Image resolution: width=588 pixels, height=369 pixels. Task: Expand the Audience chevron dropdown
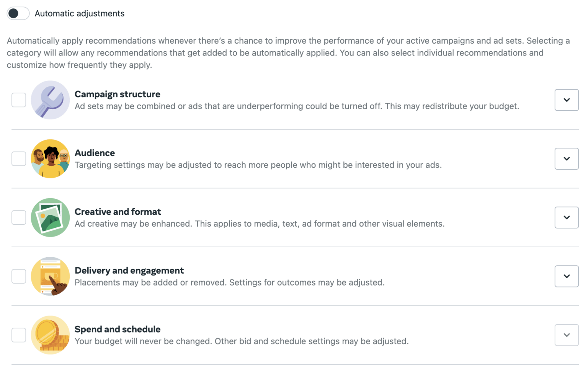pos(567,159)
